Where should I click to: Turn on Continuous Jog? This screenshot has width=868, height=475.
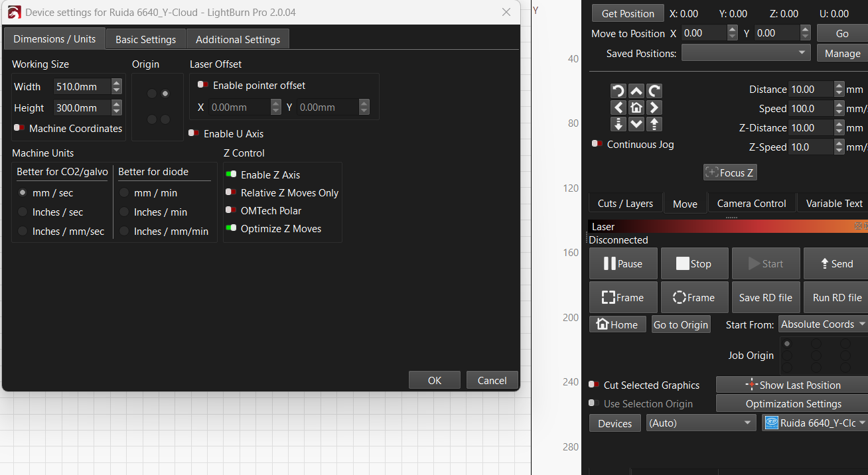click(597, 144)
